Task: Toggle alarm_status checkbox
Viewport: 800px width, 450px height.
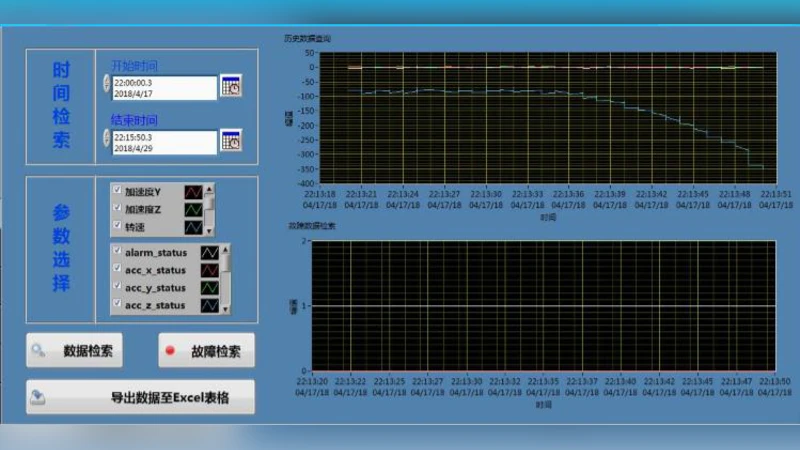Action: (117, 251)
